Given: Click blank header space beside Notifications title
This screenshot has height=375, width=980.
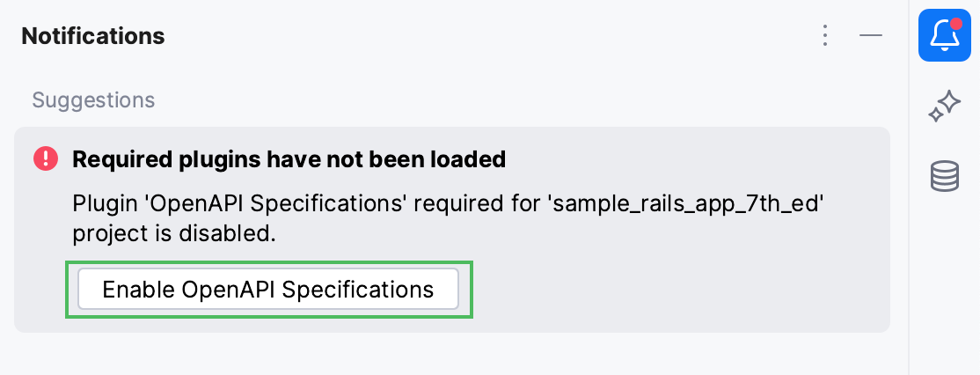Looking at the screenshot, I should [484, 36].
